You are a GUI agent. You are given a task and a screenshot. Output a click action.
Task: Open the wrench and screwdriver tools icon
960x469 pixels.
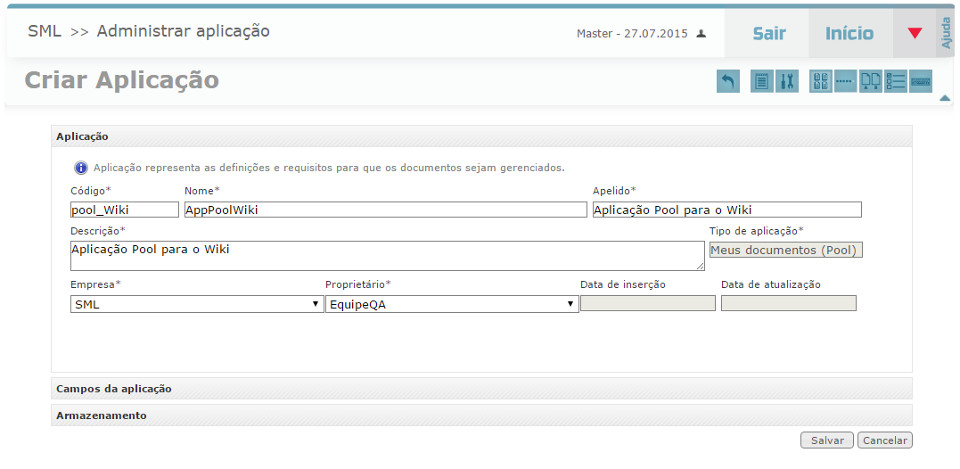pos(787,82)
